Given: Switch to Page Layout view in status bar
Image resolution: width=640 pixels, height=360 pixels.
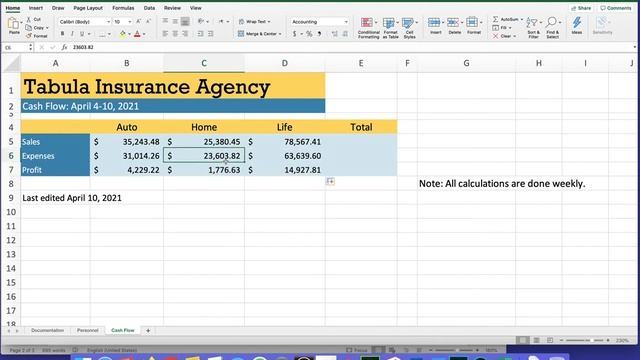Looking at the screenshot, I should 536,340.
